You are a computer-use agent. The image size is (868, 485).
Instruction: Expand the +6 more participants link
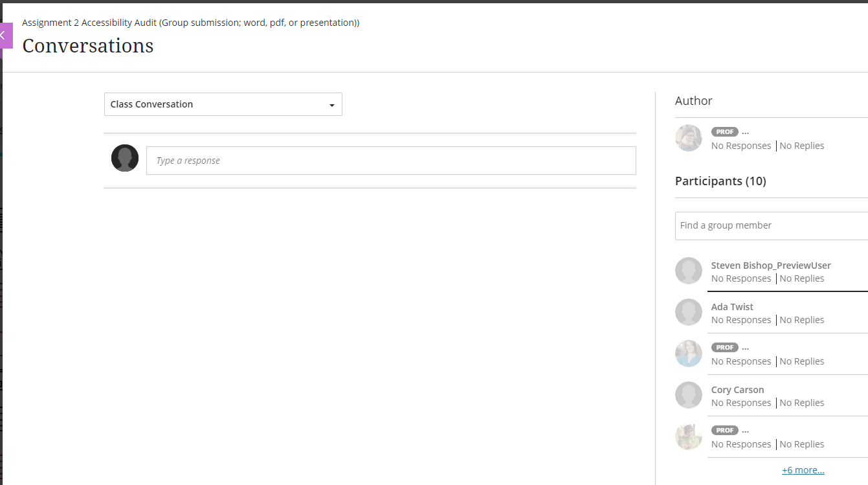click(803, 470)
